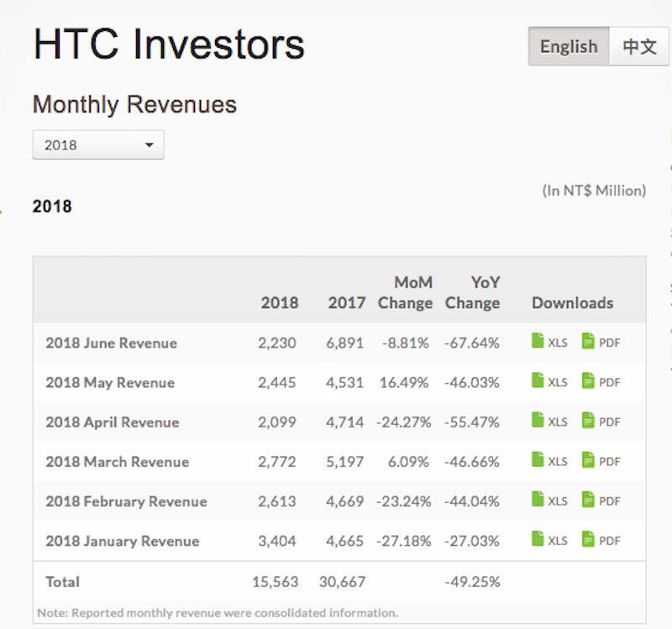The width and height of the screenshot is (672, 629).
Task: Select the 2018 June Revenue row label
Action: [112, 343]
